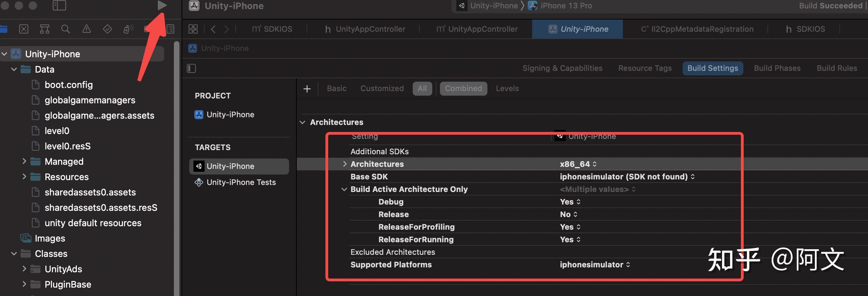Collapse the Classes folder
Screen dimensions: 868x296
pyautogui.click(x=14, y=253)
